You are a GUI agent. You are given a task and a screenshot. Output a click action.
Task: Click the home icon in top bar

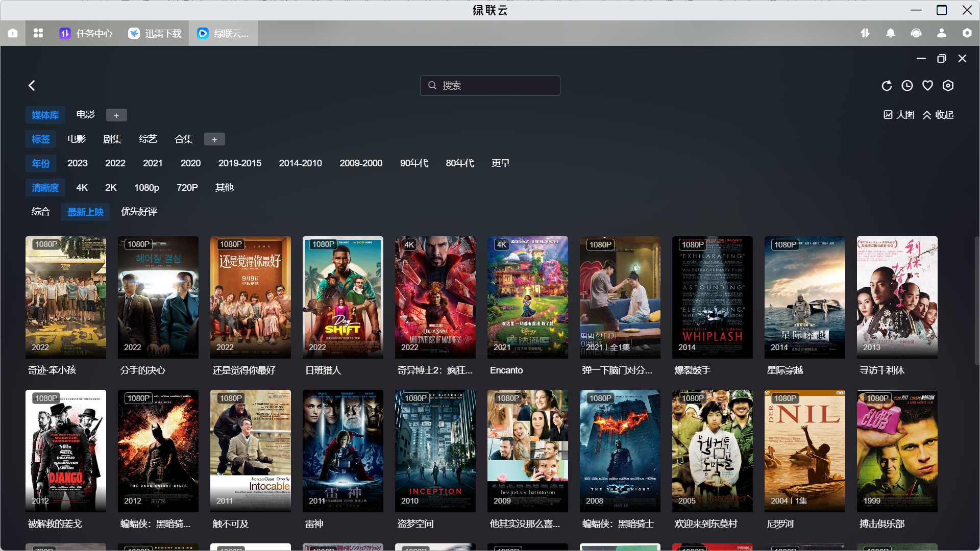coord(13,33)
